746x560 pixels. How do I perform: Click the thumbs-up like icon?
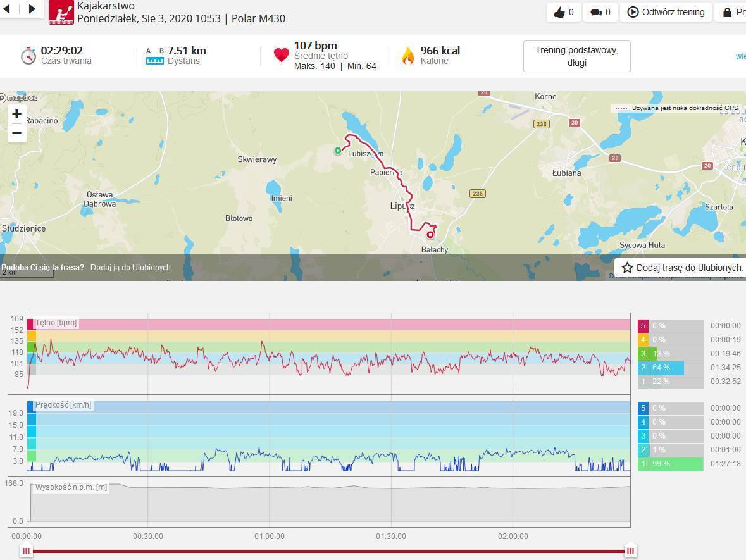point(559,12)
